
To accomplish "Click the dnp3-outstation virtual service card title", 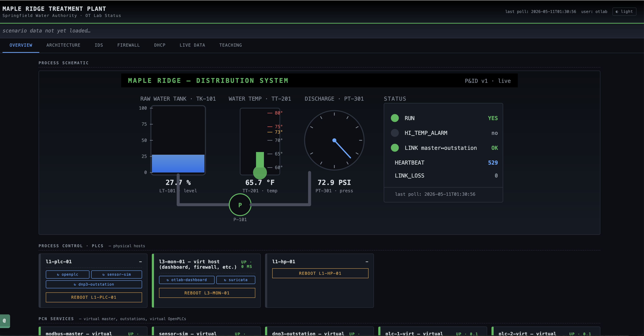I will click(308, 333).
